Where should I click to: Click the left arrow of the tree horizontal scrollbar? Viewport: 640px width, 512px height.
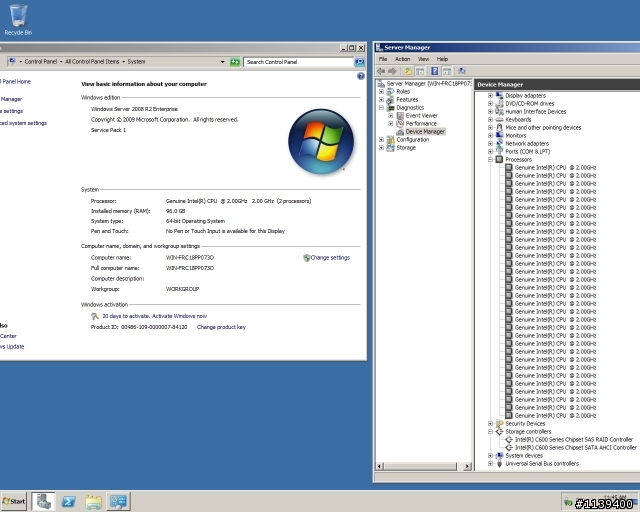(x=380, y=466)
